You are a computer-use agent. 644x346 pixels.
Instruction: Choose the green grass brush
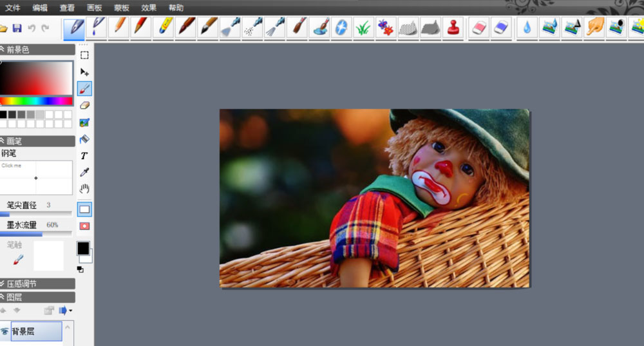tap(363, 28)
